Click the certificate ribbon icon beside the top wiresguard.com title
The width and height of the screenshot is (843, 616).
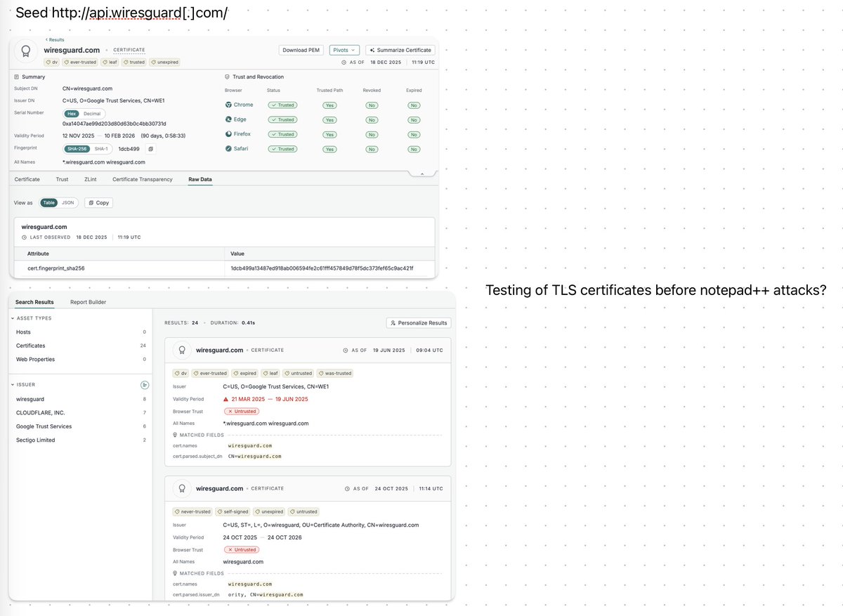click(26, 51)
